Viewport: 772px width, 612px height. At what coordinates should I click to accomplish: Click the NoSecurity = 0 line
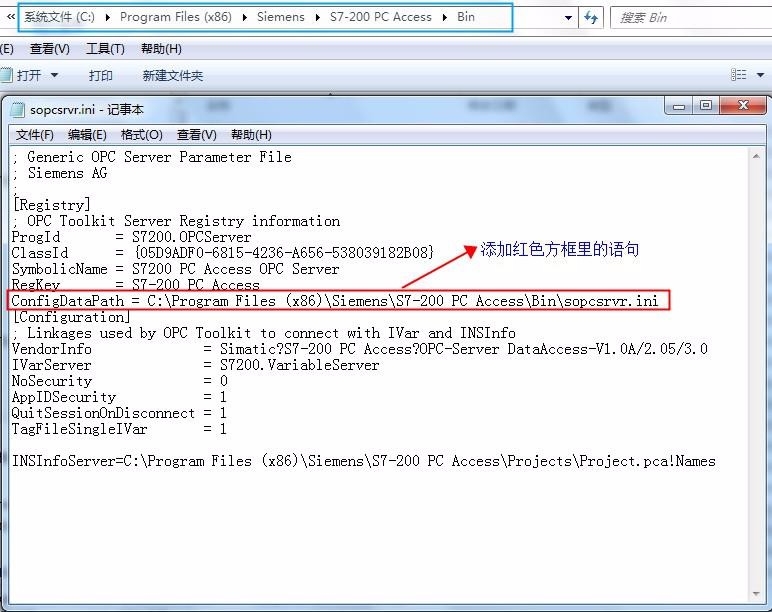point(120,381)
